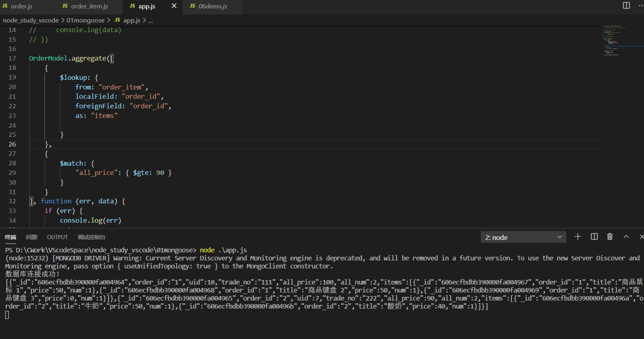Create a new terminal with plus icon
Screen dimensions: 644x339
577,237
